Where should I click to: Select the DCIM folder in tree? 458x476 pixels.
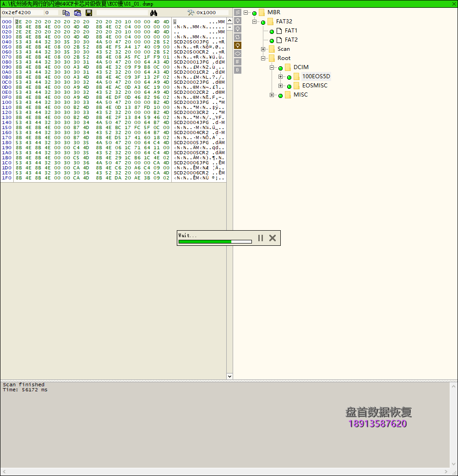[301, 67]
